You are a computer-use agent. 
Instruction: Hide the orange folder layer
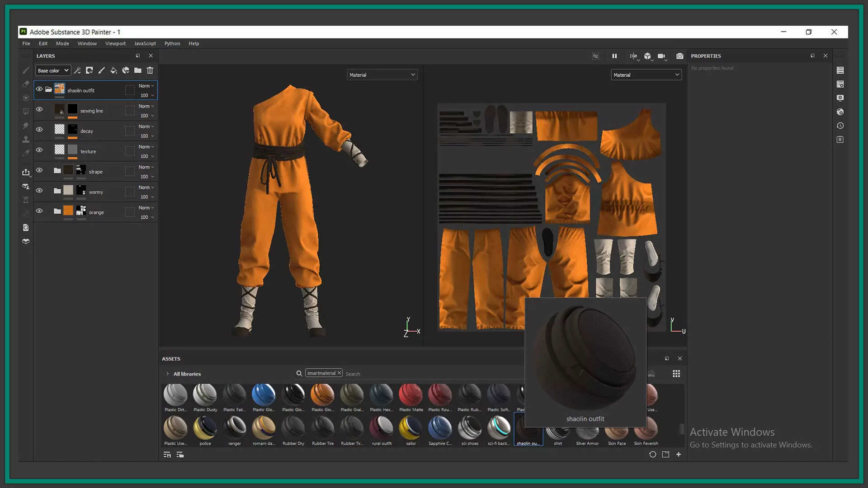39,211
